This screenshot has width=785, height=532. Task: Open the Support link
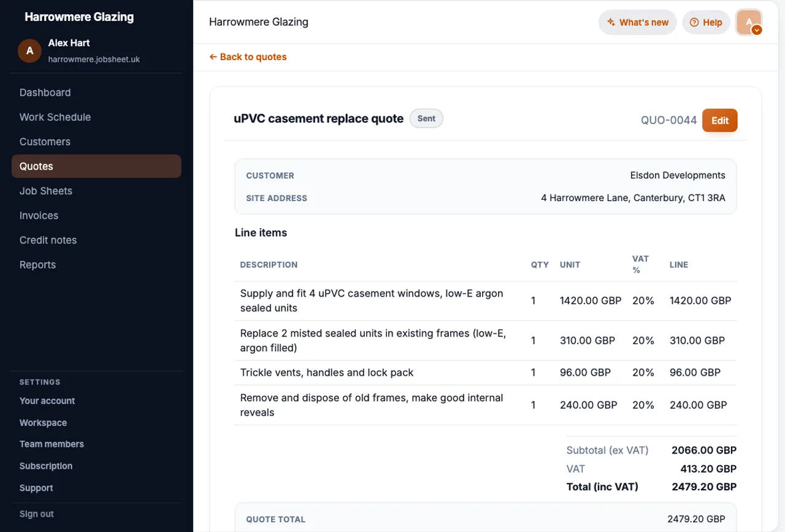[x=36, y=488]
